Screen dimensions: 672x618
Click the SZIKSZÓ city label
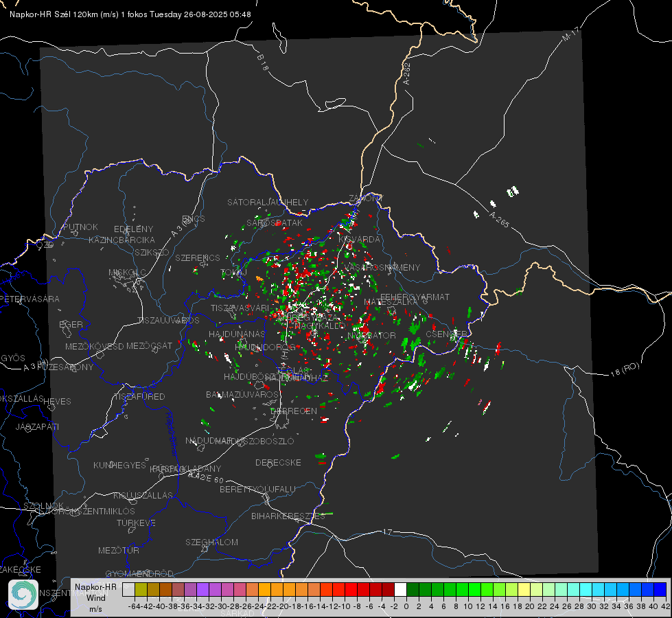152,252
